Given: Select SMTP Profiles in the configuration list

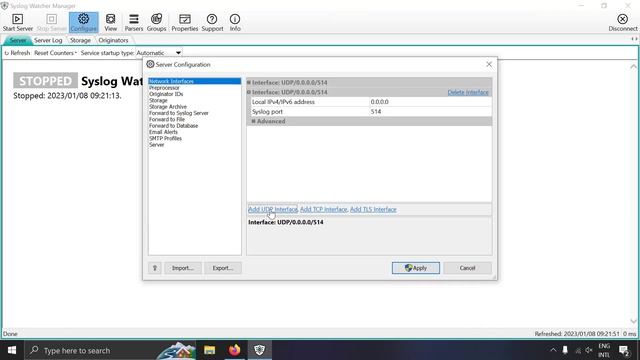Looking at the screenshot, I should tap(165, 138).
